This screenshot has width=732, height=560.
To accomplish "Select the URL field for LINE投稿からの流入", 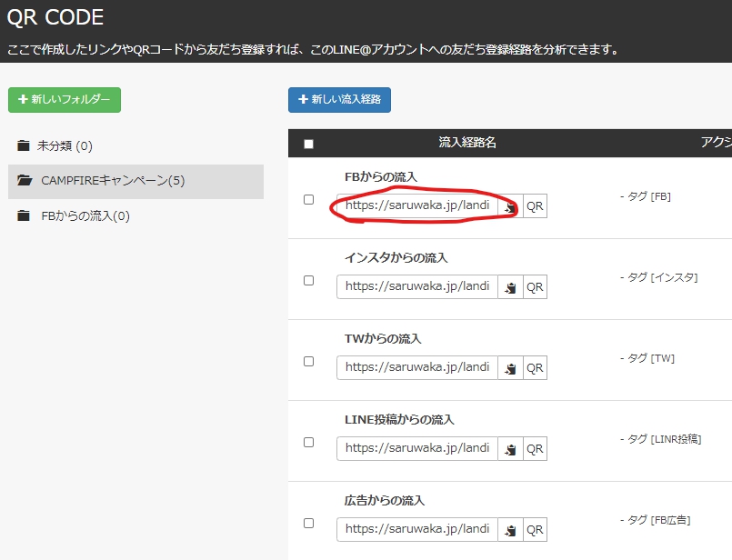I will [x=417, y=448].
